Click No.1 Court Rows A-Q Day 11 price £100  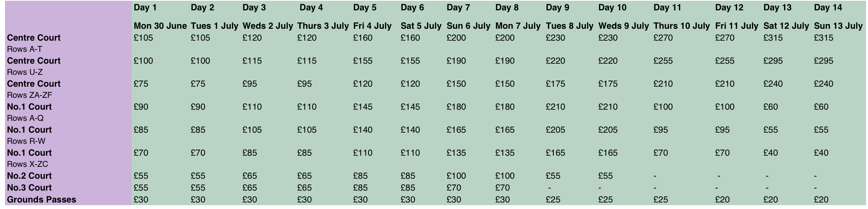[x=663, y=107]
